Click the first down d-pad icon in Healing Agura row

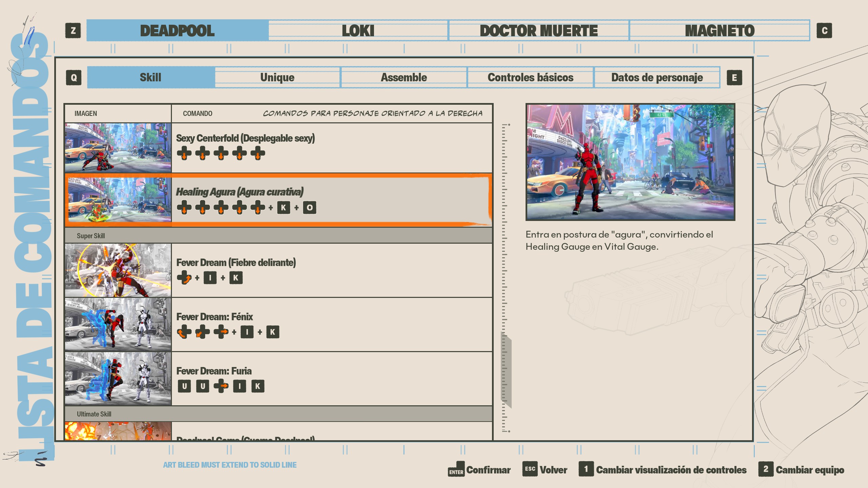(184, 207)
